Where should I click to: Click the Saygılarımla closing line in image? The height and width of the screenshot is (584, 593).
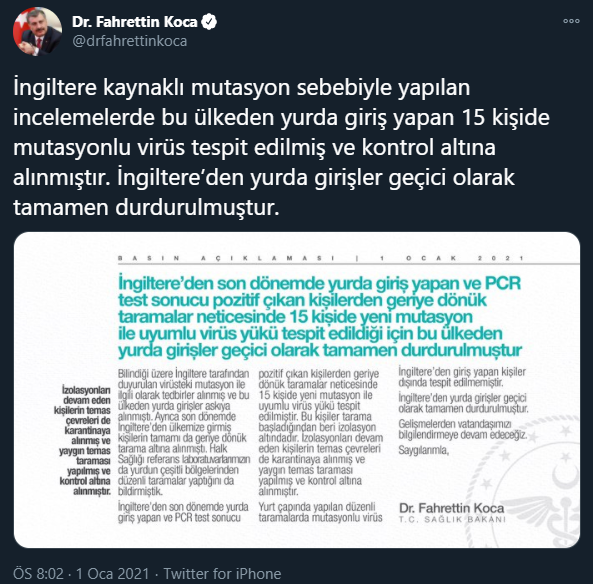[x=424, y=450]
